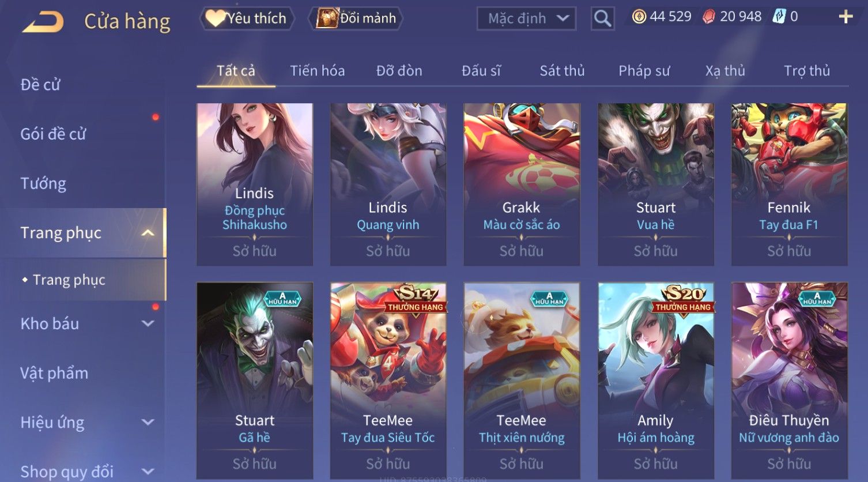Image resolution: width=868 pixels, height=482 pixels.
Task: Select the Tiến hóa tab
Action: (318, 71)
